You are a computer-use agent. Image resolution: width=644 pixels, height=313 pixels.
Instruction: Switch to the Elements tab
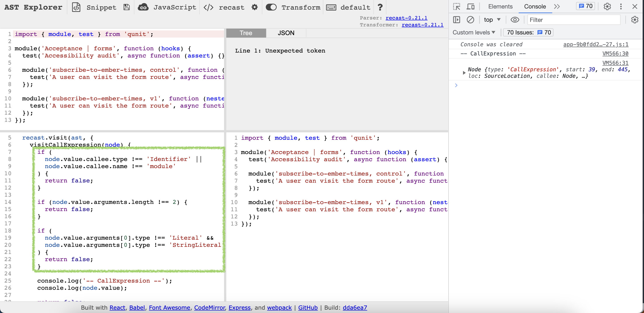point(500,6)
